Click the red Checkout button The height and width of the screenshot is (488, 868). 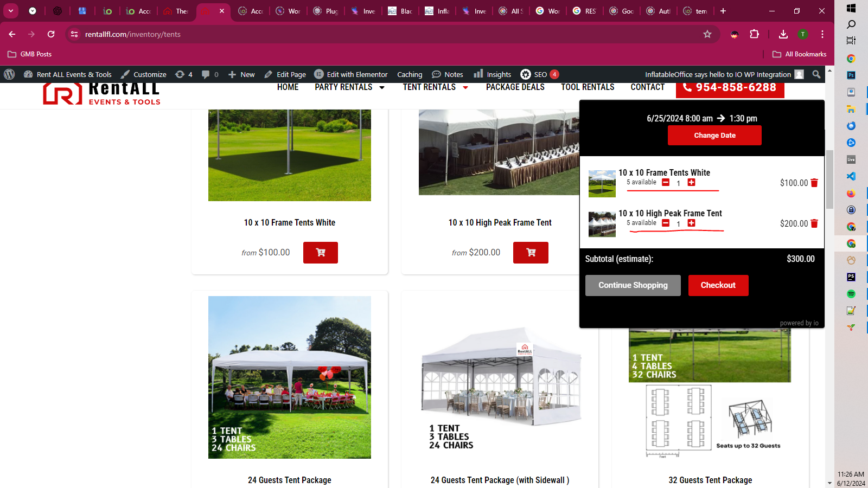point(718,285)
